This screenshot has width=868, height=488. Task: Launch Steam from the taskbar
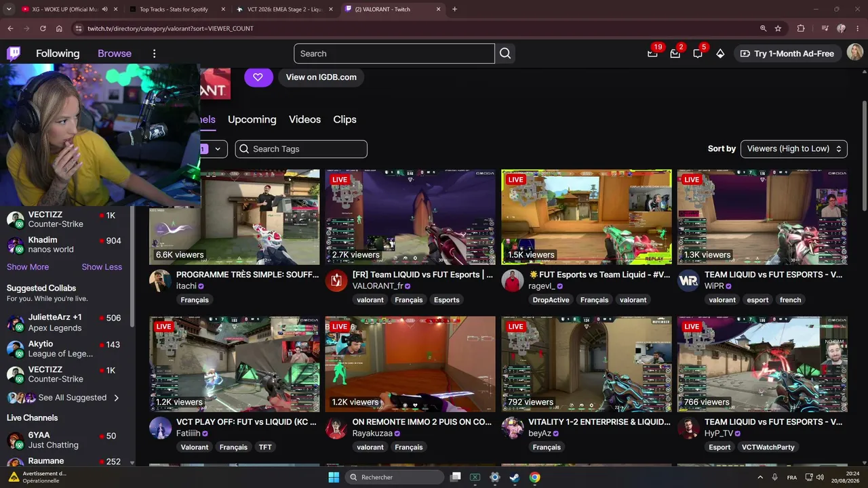pos(515,477)
